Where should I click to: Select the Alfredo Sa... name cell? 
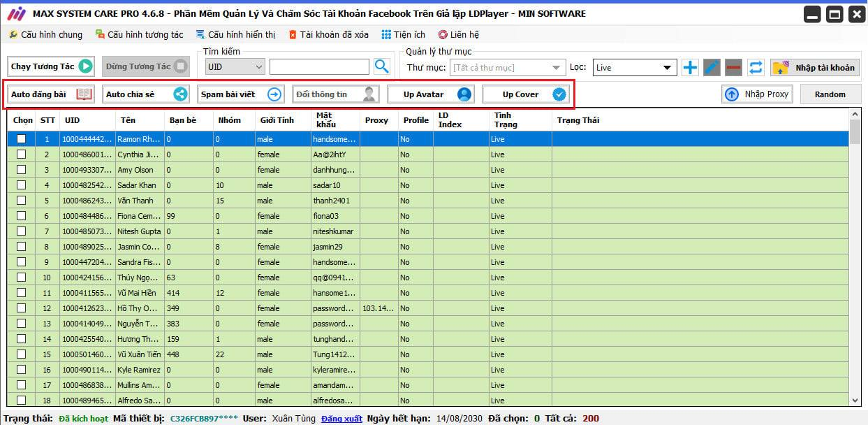tap(140, 401)
